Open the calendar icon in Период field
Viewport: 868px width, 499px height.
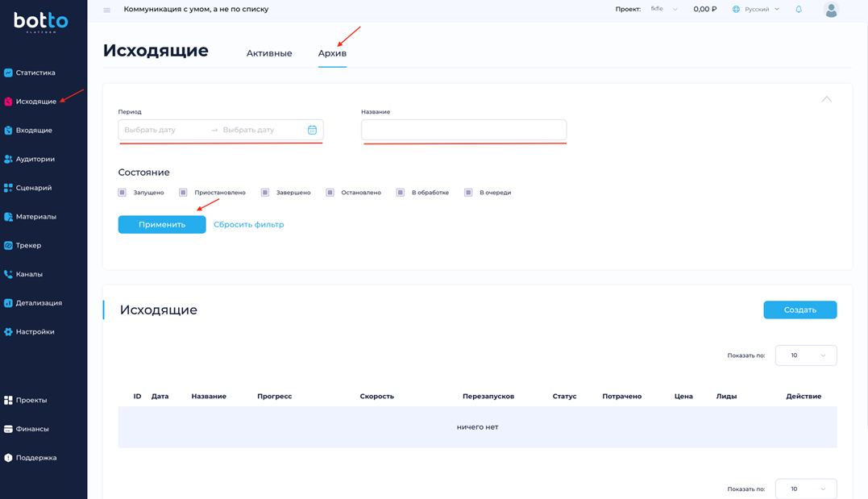312,130
